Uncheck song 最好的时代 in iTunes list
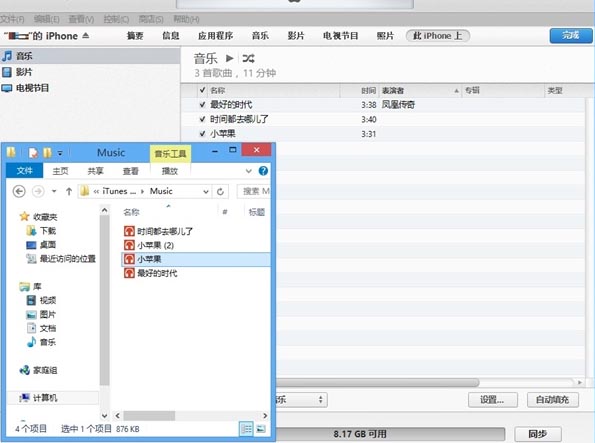 pos(202,104)
